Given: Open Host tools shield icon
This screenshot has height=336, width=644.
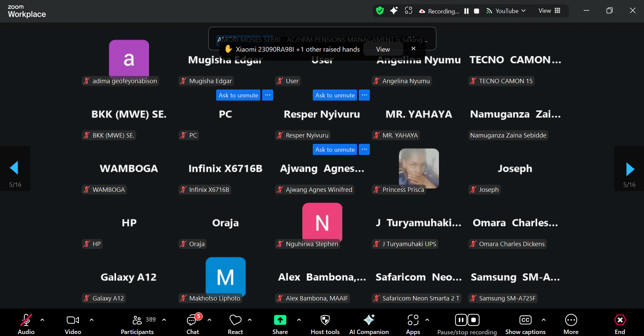Looking at the screenshot, I should pos(325,320).
